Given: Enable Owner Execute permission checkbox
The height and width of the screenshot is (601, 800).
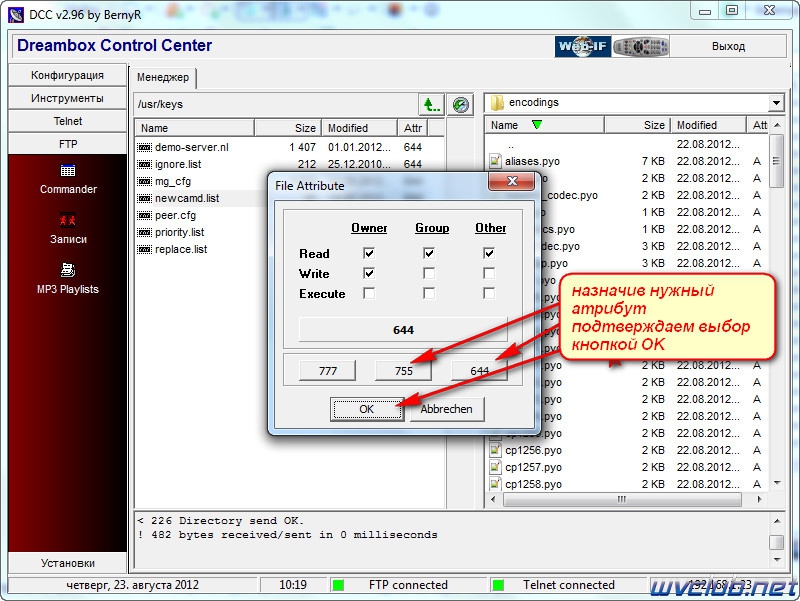Looking at the screenshot, I should [x=369, y=293].
